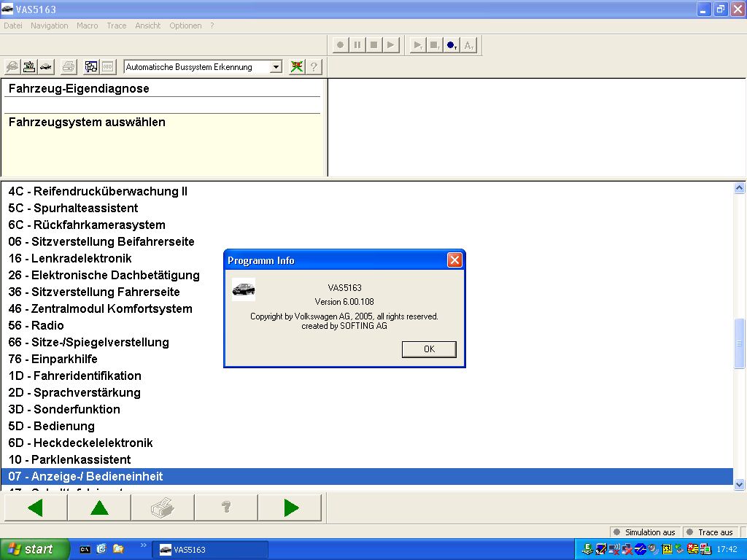Select '5C - Spurhalteassistent' in the list

tap(367, 208)
